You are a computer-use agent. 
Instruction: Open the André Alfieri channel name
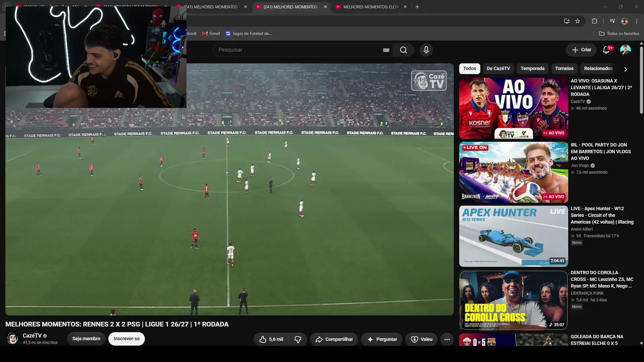tap(583, 229)
